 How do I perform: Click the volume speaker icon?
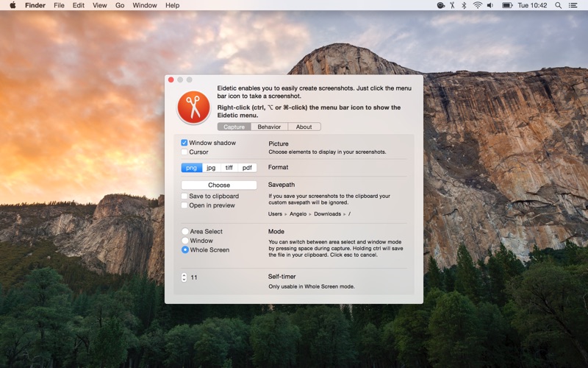[490, 5]
